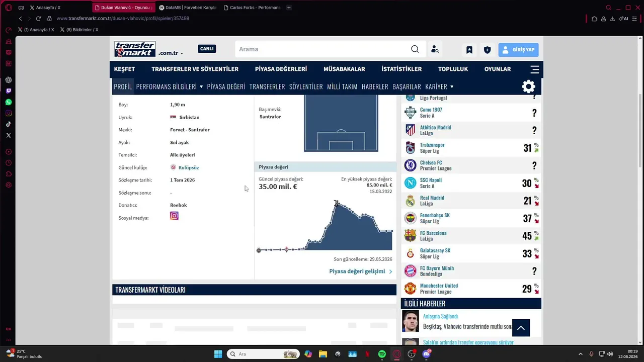Image resolution: width=644 pixels, height=362 pixels.
Task: Open Spotify from the taskbar
Action: pos(382,354)
